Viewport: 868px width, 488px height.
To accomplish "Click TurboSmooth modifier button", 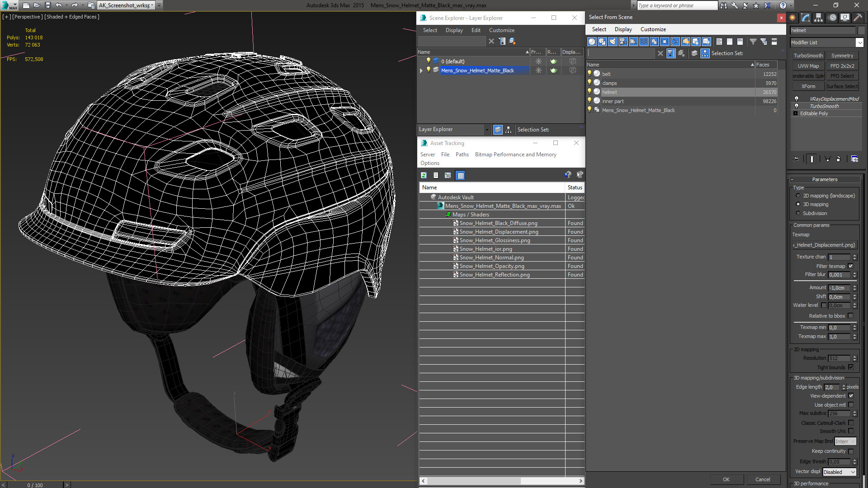I will point(808,56).
